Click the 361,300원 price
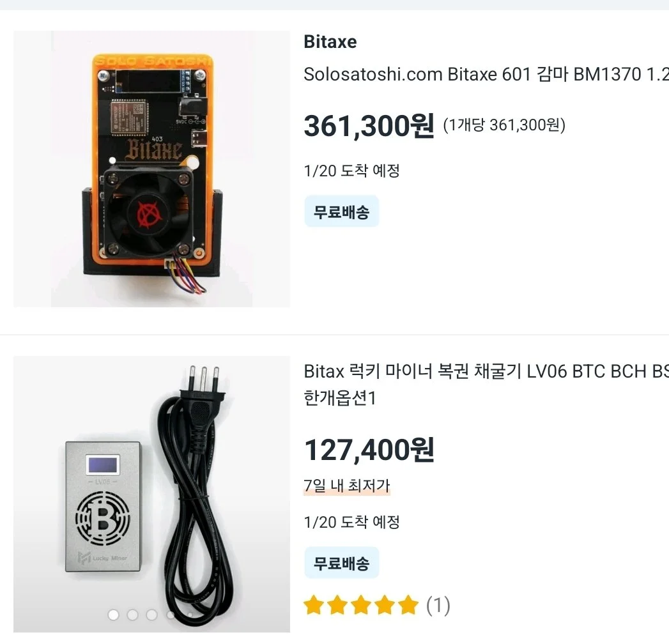The image size is (669, 644). (x=369, y=125)
